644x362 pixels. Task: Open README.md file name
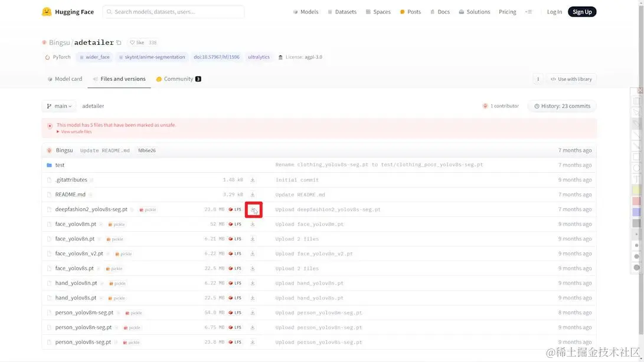(x=70, y=195)
